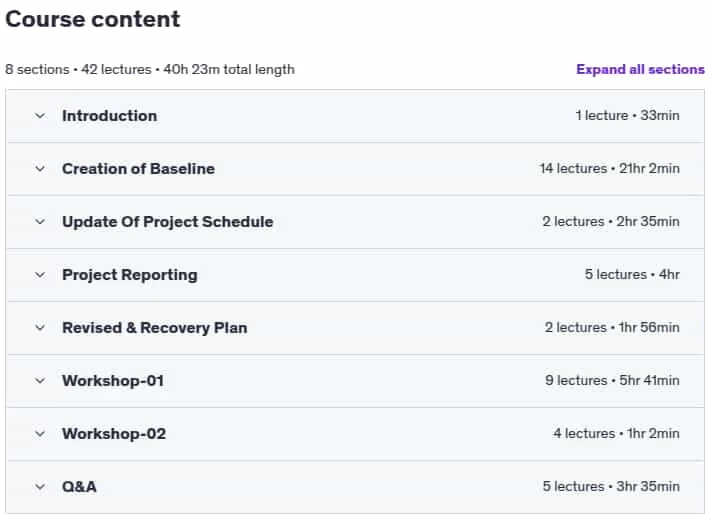
Task: Select the Workshop-01 section title
Action: point(113,381)
